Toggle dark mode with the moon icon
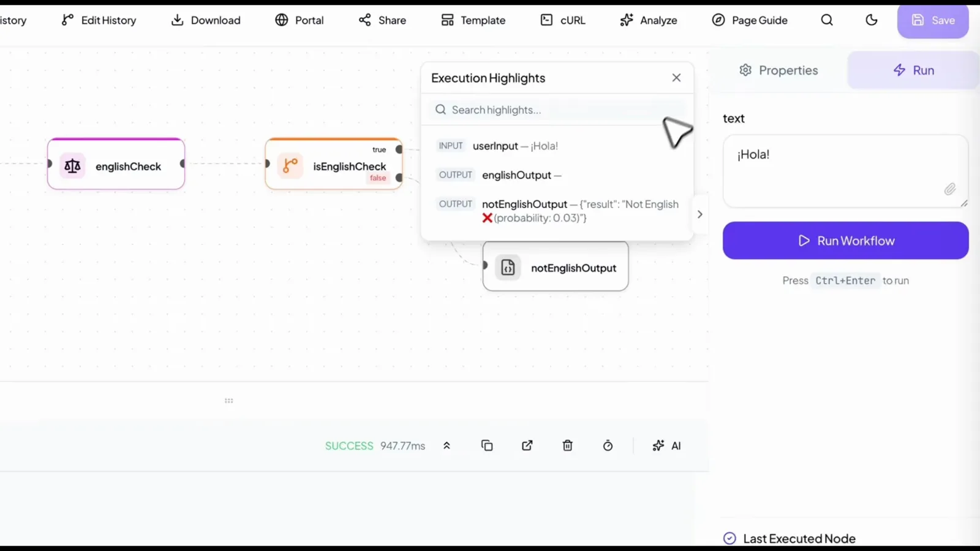Image resolution: width=980 pixels, height=551 pixels. click(872, 20)
